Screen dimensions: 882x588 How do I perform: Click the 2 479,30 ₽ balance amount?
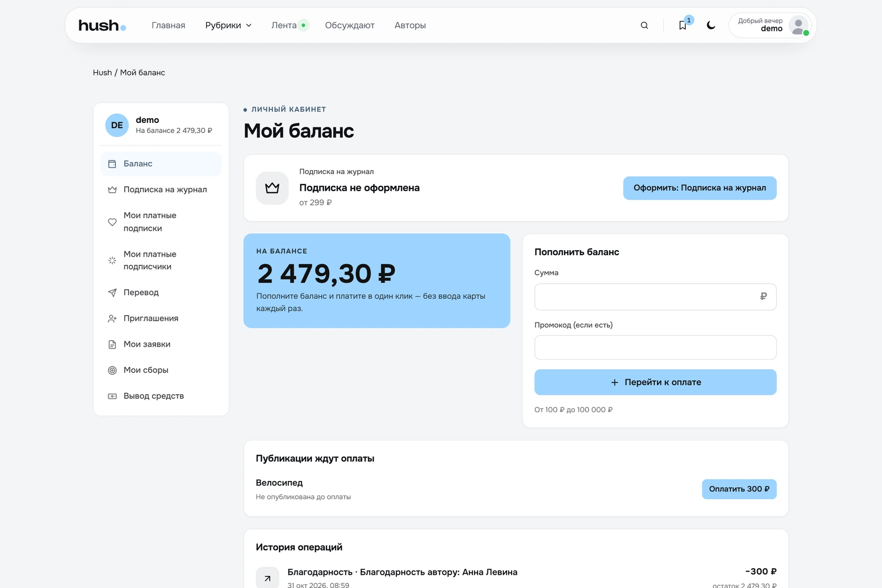pos(326,274)
